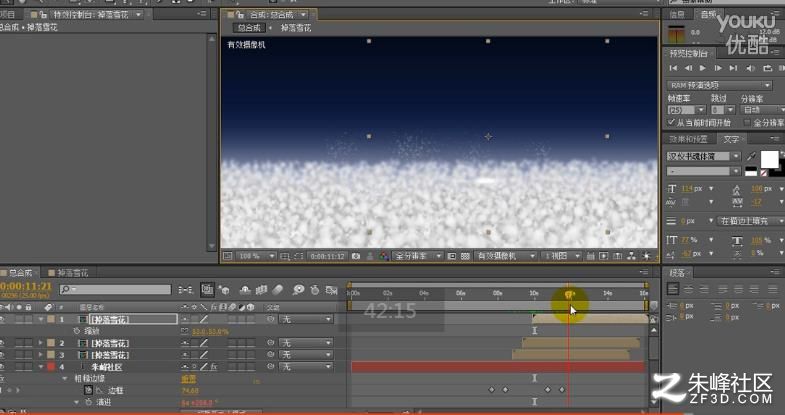Open timeline panel options menu
The image size is (785, 415).
point(644,272)
